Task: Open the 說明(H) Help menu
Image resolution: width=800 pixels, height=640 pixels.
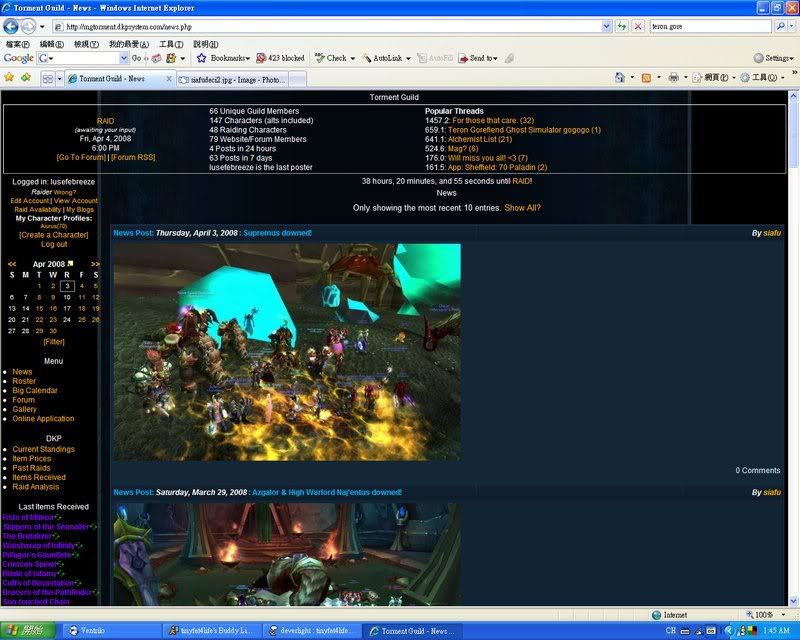Action: point(205,44)
